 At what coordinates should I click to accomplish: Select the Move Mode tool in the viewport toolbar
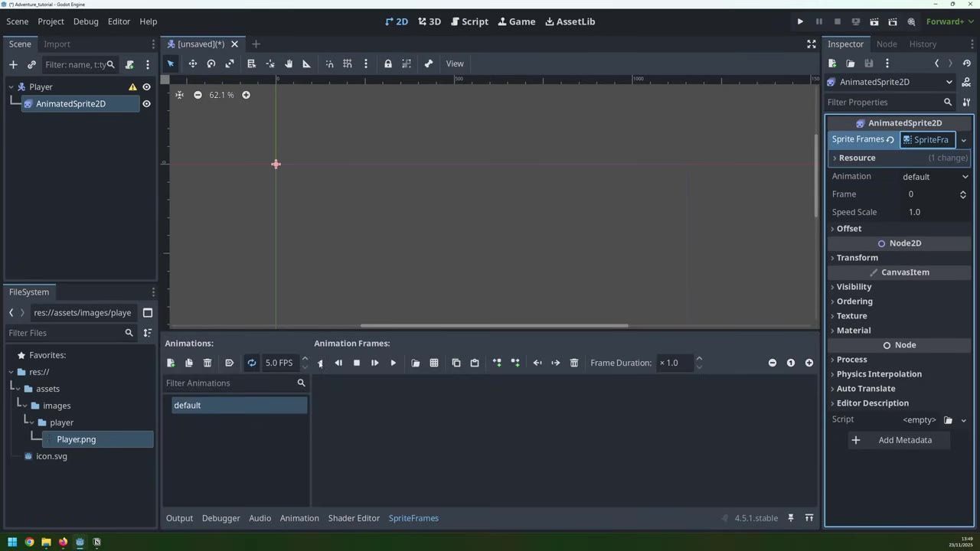[193, 64]
